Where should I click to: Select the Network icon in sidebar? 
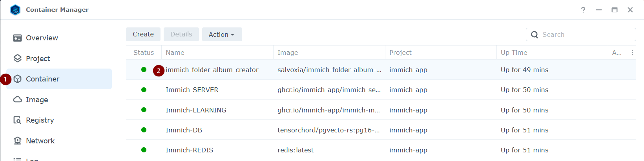click(17, 141)
